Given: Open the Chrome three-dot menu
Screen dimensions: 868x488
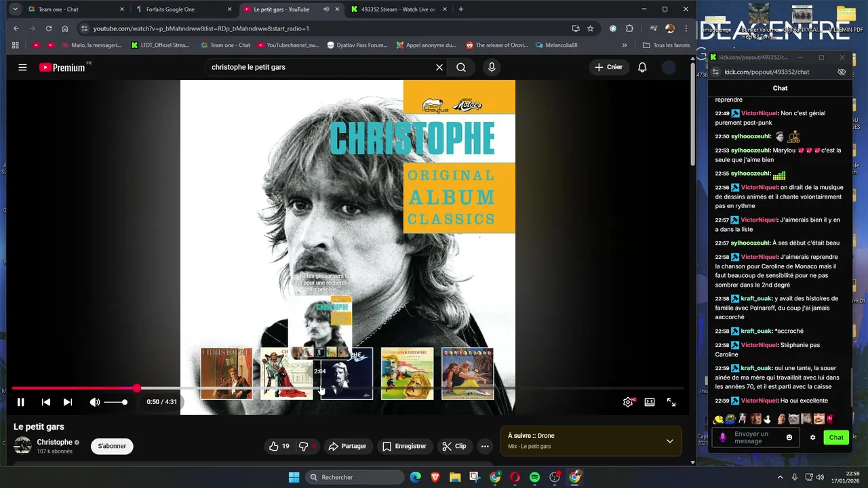Looking at the screenshot, I should [686, 28].
